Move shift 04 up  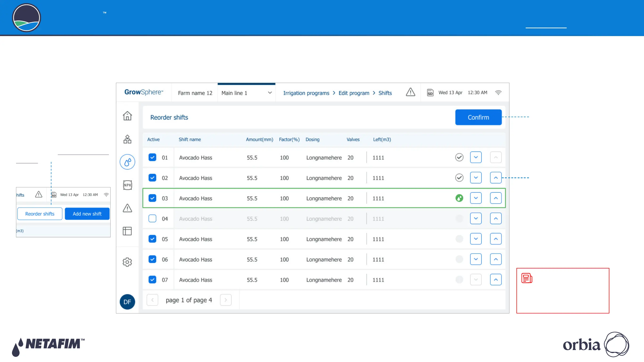tap(496, 218)
